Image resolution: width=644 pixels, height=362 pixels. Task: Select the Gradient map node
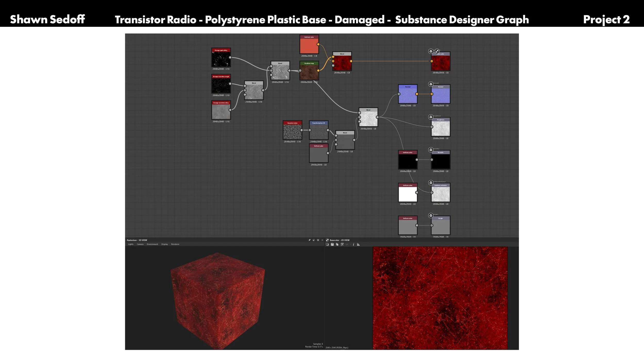(x=309, y=71)
